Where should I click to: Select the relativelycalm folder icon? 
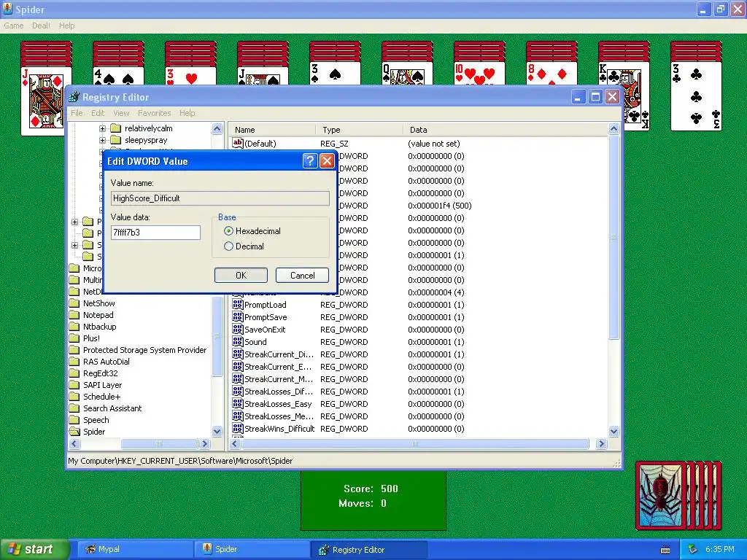[116, 128]
